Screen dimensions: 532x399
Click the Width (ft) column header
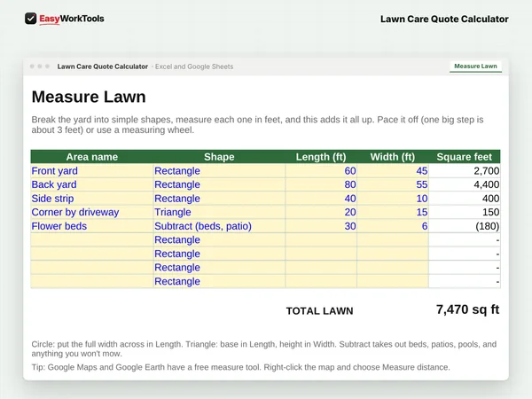[393, 157]
